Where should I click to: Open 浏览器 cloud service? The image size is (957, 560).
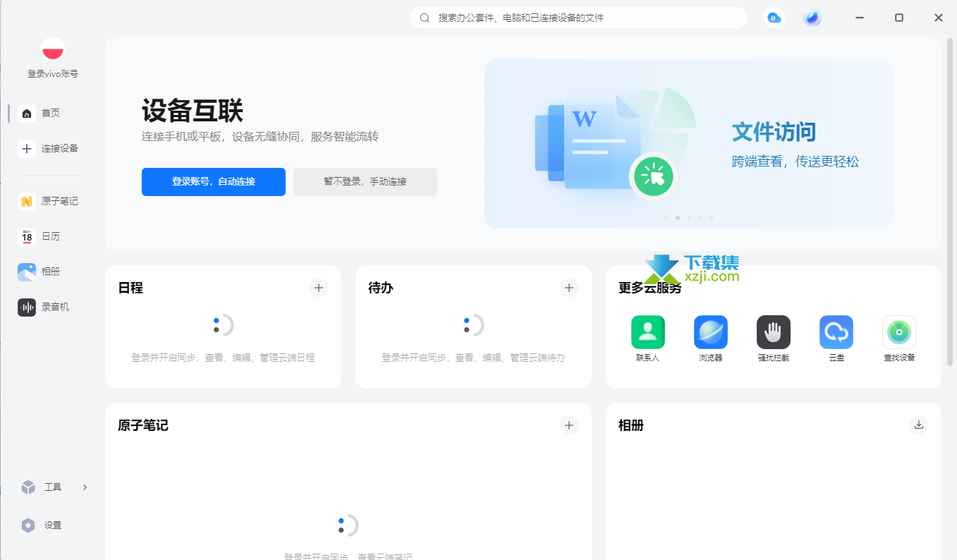pyautogui.click(x=711, y=339)
